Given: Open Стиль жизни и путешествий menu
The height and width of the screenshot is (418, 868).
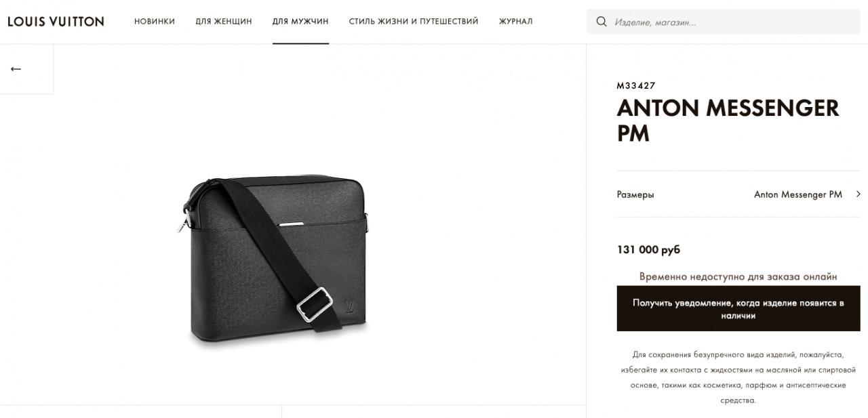Looking at the screenshot, I should tap(414, 22).
